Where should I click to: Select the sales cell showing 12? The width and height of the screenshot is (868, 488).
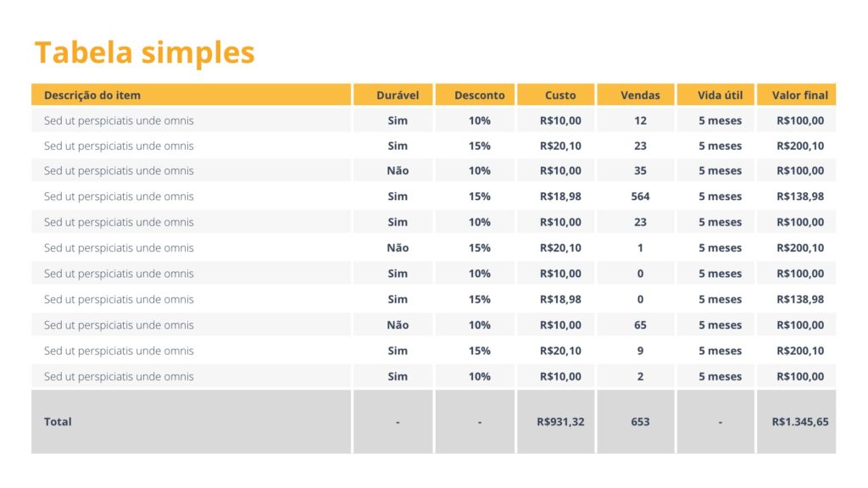click(x=640, y=121)
